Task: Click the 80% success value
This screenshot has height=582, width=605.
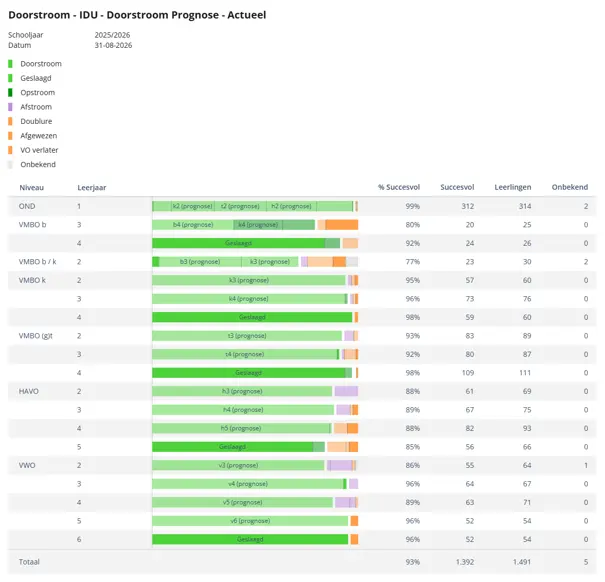Action: 412,225
